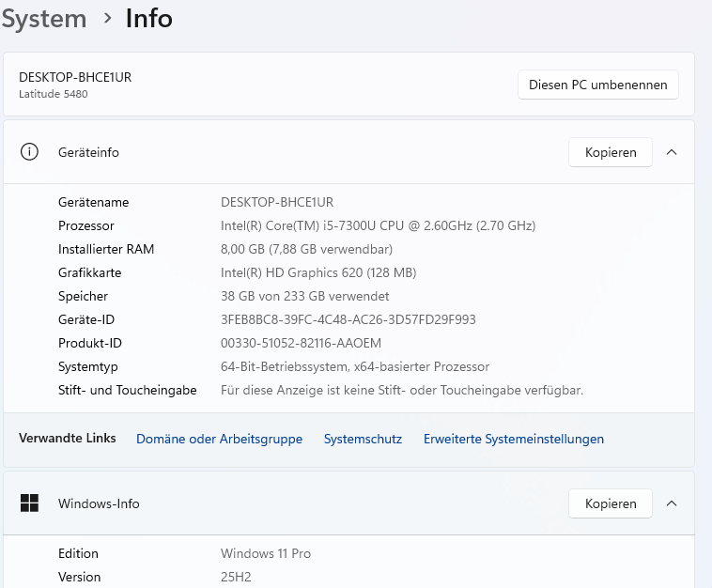Click the Geräte-ID label

tap(86, 319)
